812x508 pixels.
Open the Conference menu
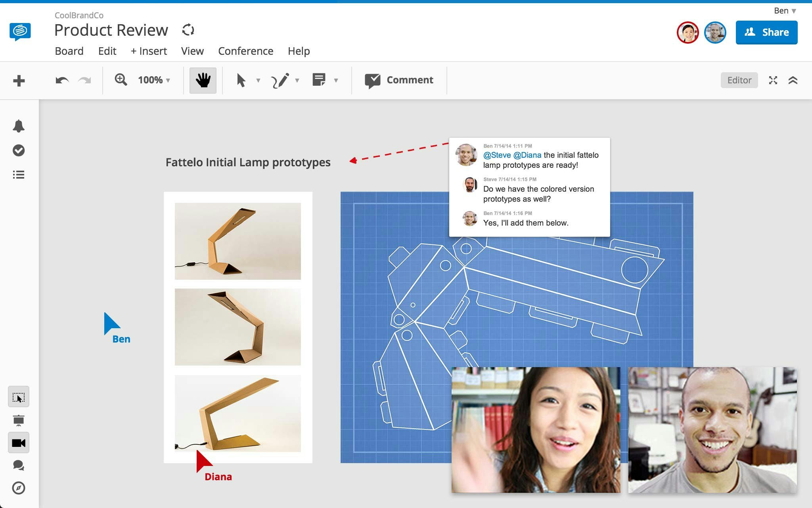click(245, 51)
